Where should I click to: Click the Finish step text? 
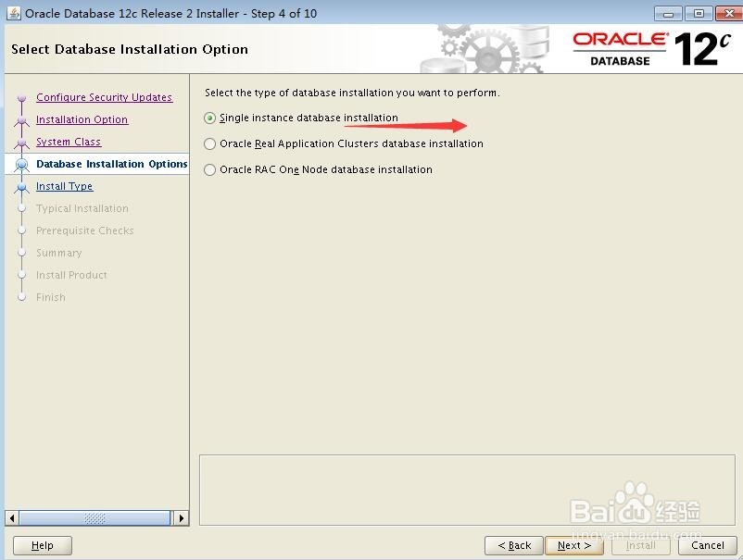[x=51, y=297]
